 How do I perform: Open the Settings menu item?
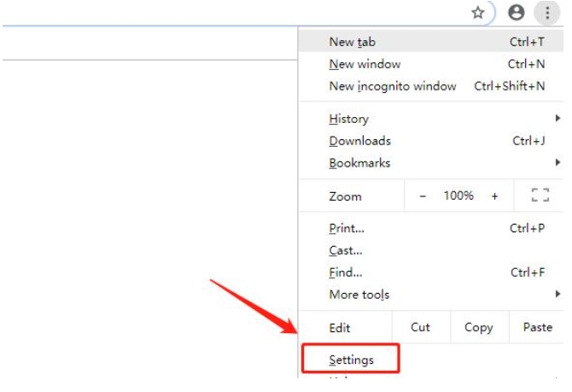coord(351,360)
